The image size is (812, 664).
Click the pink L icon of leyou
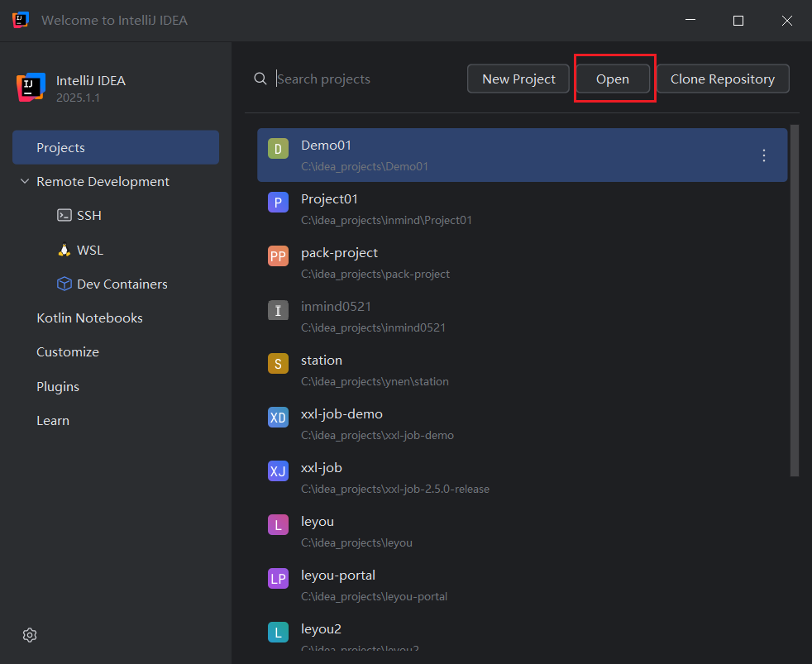click(278, 525)
